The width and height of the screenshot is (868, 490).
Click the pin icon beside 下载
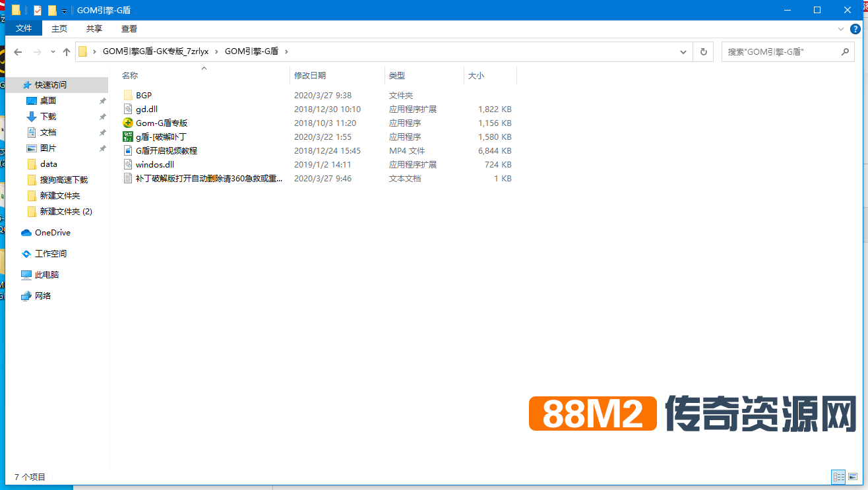click(x=102, y=117)
